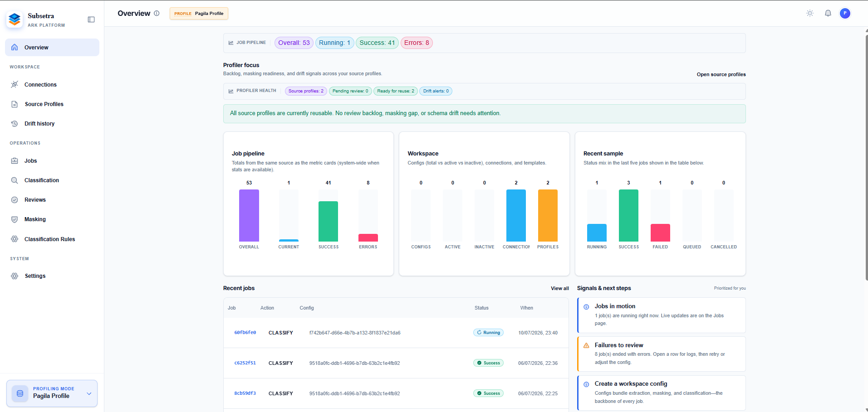Image resolution: width=868 pixels, height=412 pixels.
Task: Click the Overview home icon
Action: click(x=15, y=47)
